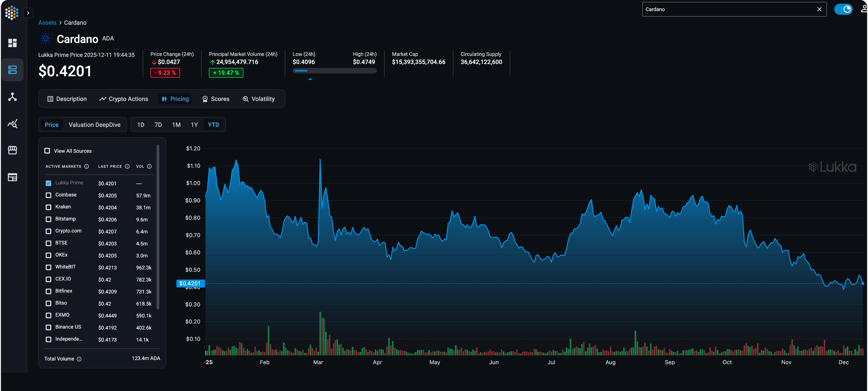Open the Crypto Actions tab

point(124,99)
